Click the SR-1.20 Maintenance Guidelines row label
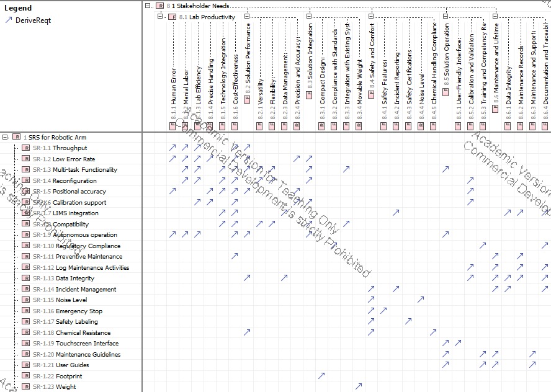551x392 pixels. [x=76, y=354]
